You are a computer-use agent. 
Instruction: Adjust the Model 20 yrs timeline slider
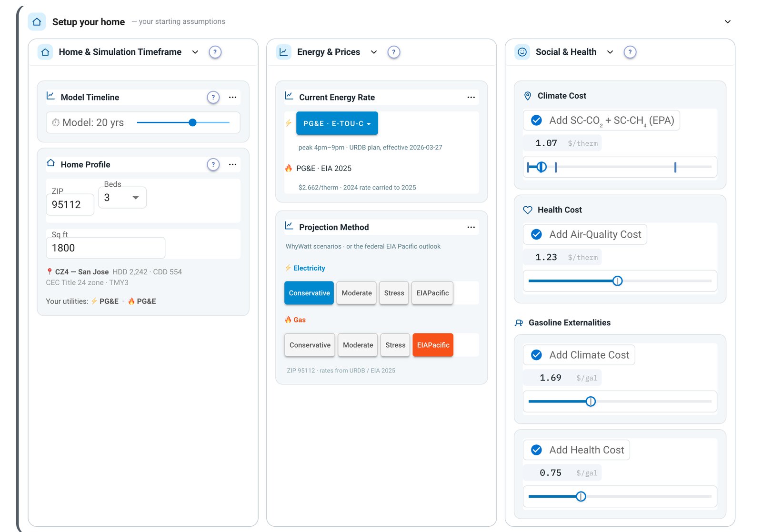point(192,122)
